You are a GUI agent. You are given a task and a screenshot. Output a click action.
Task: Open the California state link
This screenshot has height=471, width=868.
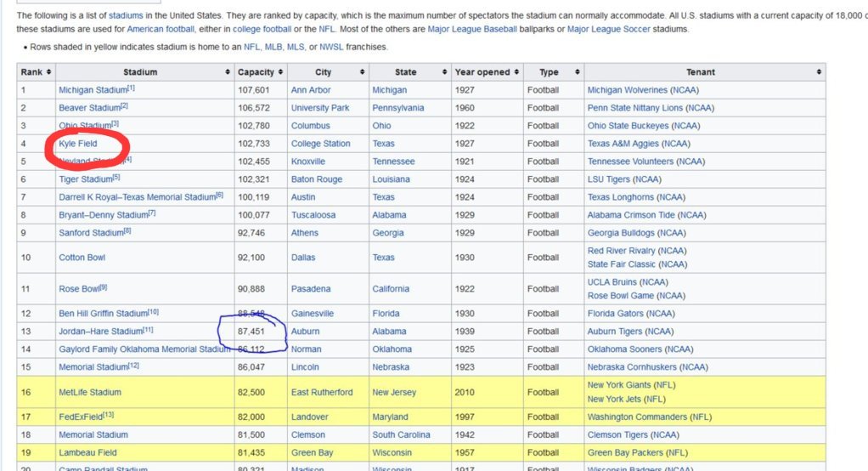point(391,289)
